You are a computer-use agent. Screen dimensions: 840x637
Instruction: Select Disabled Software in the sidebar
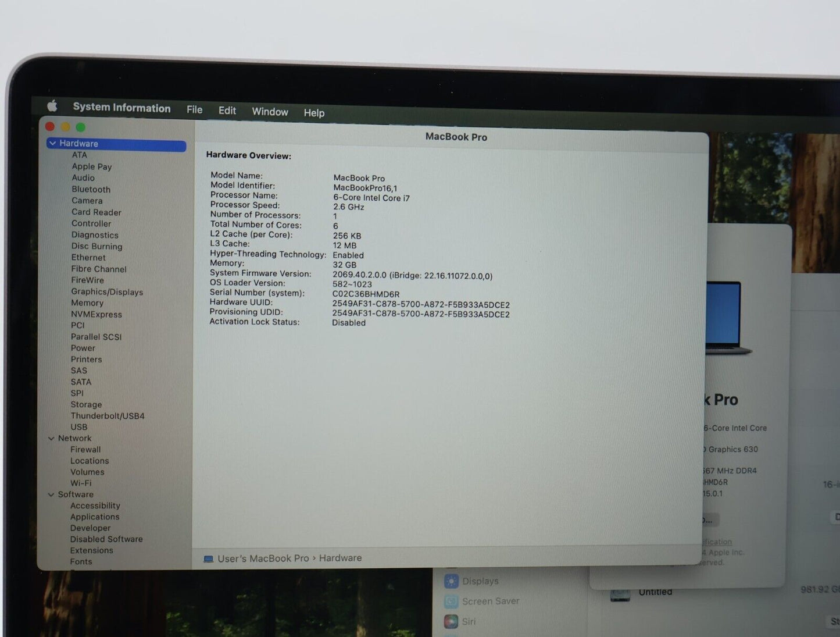click(x=106, y=539)
